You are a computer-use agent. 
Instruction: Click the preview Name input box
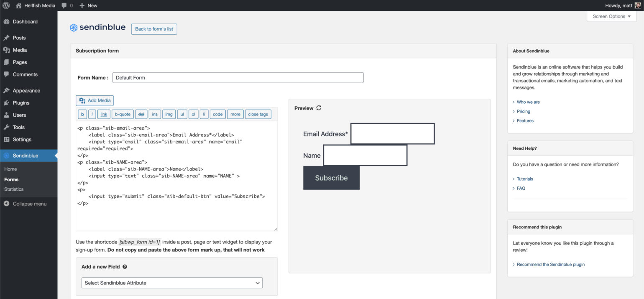click(365, 155)
